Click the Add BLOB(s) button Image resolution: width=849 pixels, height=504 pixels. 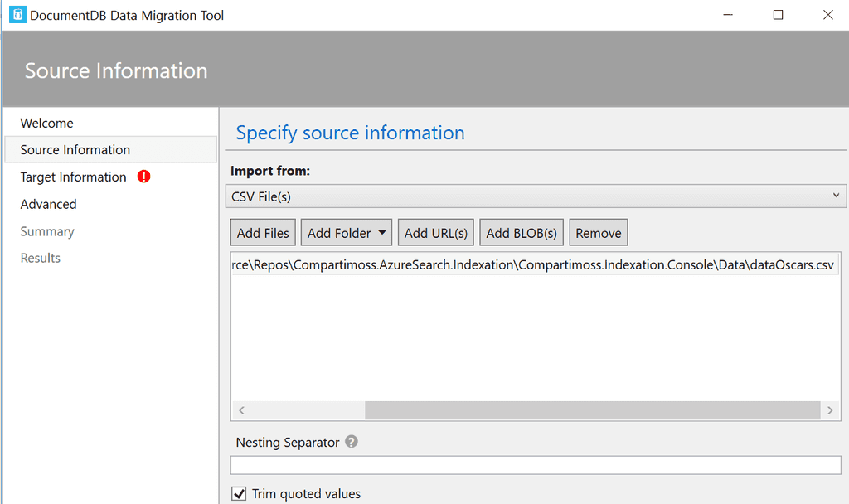522,233
